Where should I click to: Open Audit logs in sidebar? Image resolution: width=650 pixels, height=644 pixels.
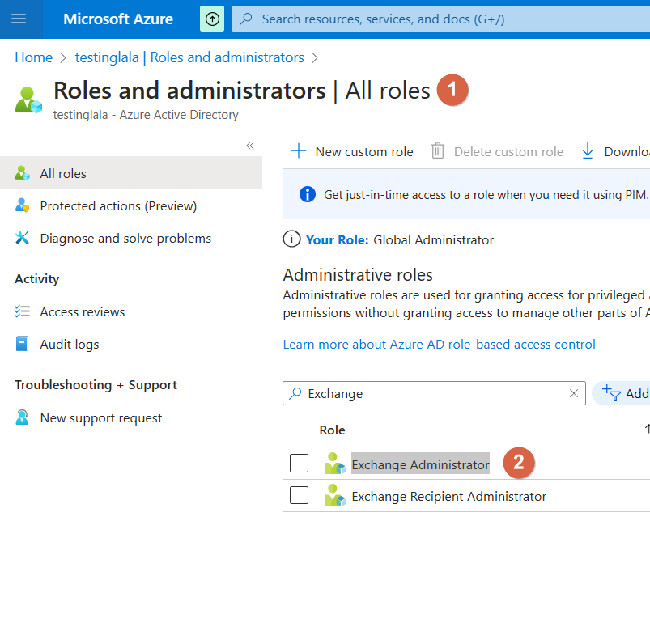[70, 344]
